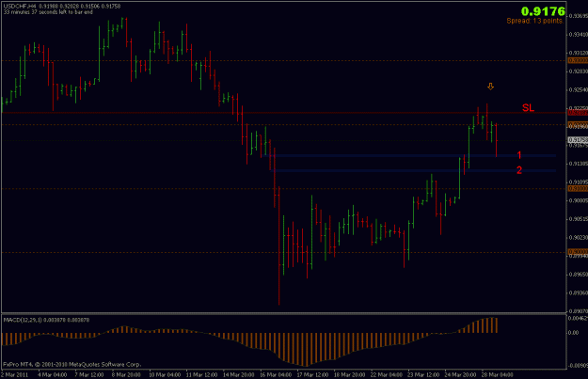This screenshot has height=379, width=588.
Task: Click the 0.93695 price axis label
Action: coord(579,16)
